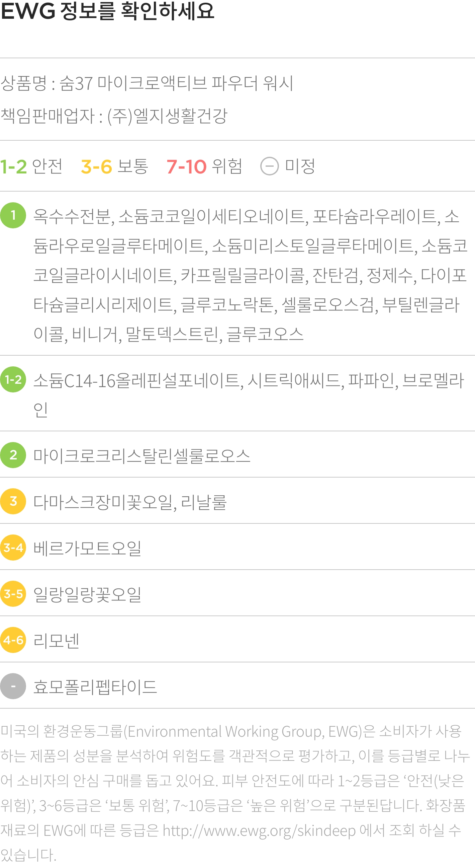
Task: Click the 효모폴리펩타이드 ingredient
Action: (x=95, y=686)
